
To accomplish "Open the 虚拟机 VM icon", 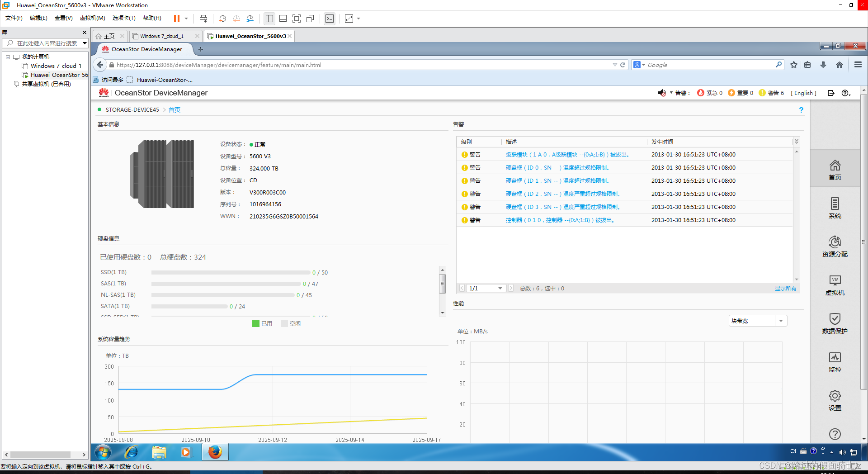I will 835,284.
